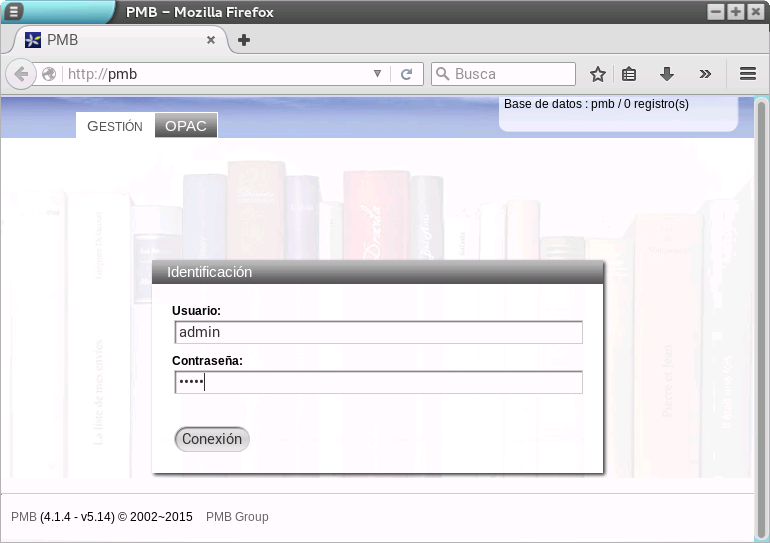
Task: Switch to the OPAC tab
Action: pos(186,126)
